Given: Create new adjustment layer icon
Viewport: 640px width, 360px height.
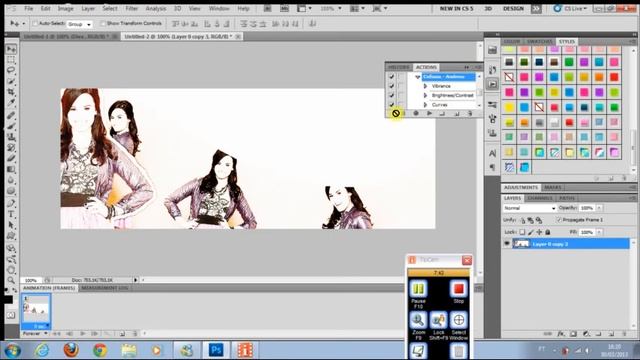Looking at the screenshot, I should point(586,334).
